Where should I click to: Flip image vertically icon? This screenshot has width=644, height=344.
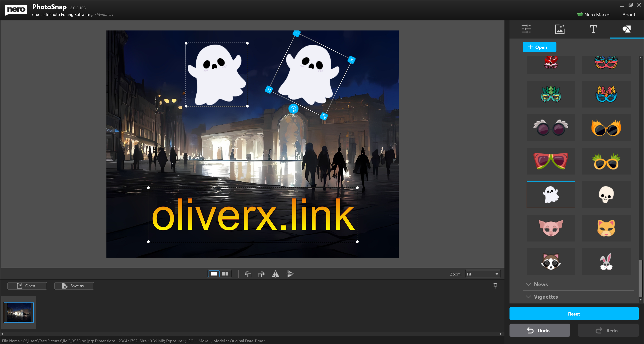pyautogui.click(x=290, y=274)
